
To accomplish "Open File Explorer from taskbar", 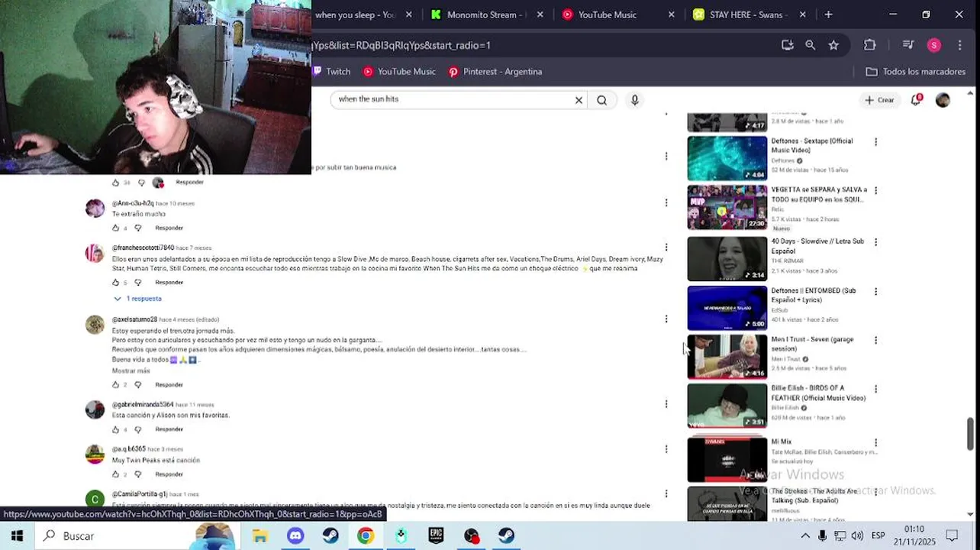I will pyautogui.click(x=260, y=535).
